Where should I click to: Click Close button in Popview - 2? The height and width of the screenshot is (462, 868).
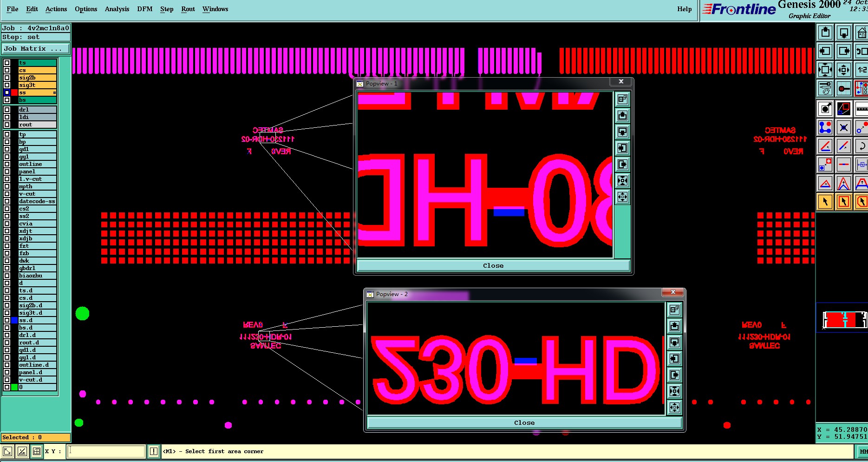[x=524, y=423]
